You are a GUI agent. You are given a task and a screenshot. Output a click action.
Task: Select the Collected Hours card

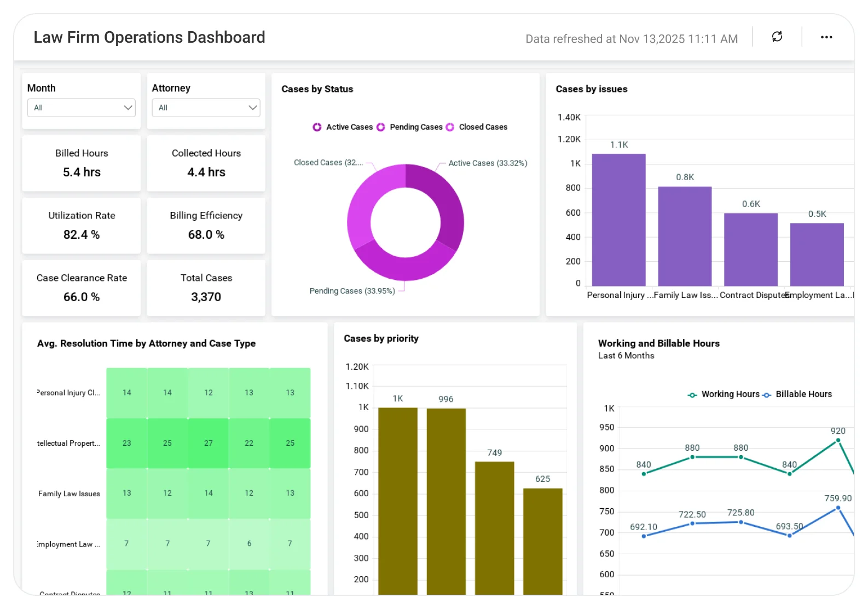[206, 163]
